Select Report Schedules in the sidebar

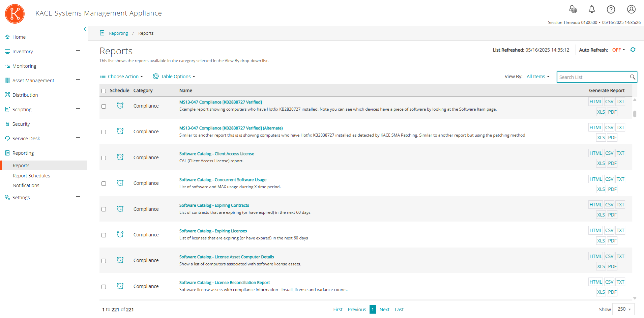pyautogui.click(x=31, y=176)
